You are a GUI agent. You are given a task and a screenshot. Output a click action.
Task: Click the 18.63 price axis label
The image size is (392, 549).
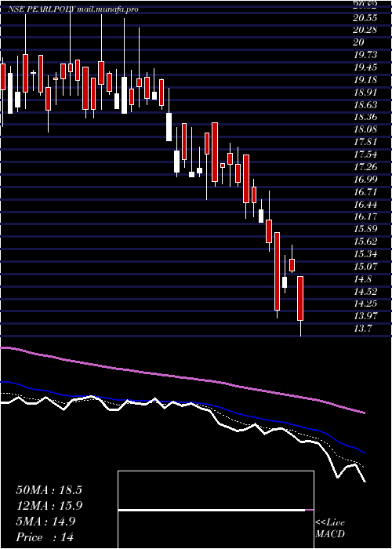366,104
